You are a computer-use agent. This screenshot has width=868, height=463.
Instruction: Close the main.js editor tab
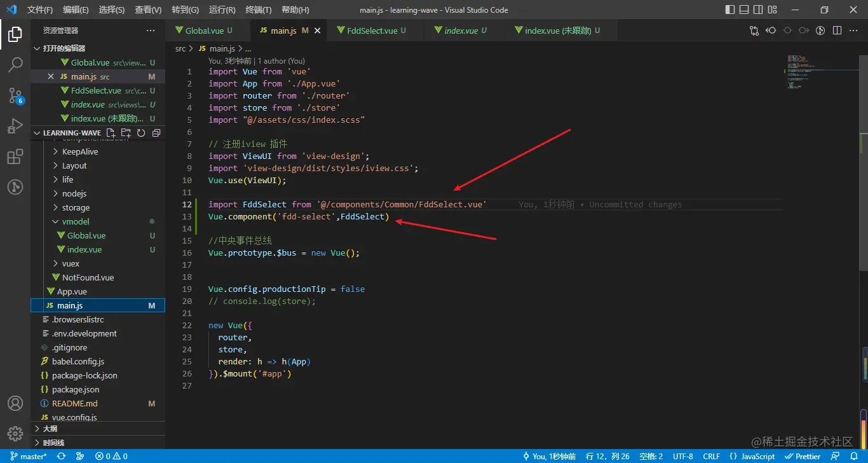(318, 31)
